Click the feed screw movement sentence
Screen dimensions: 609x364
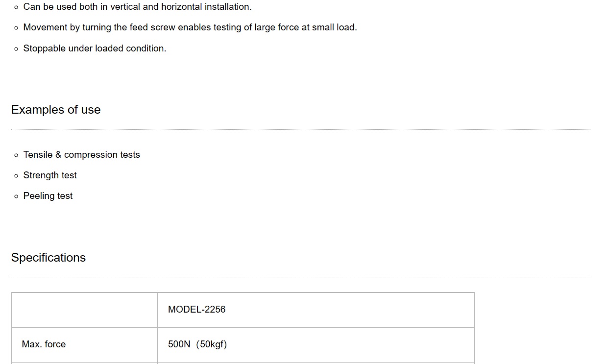pyautogui.click(x=190, y=27)
